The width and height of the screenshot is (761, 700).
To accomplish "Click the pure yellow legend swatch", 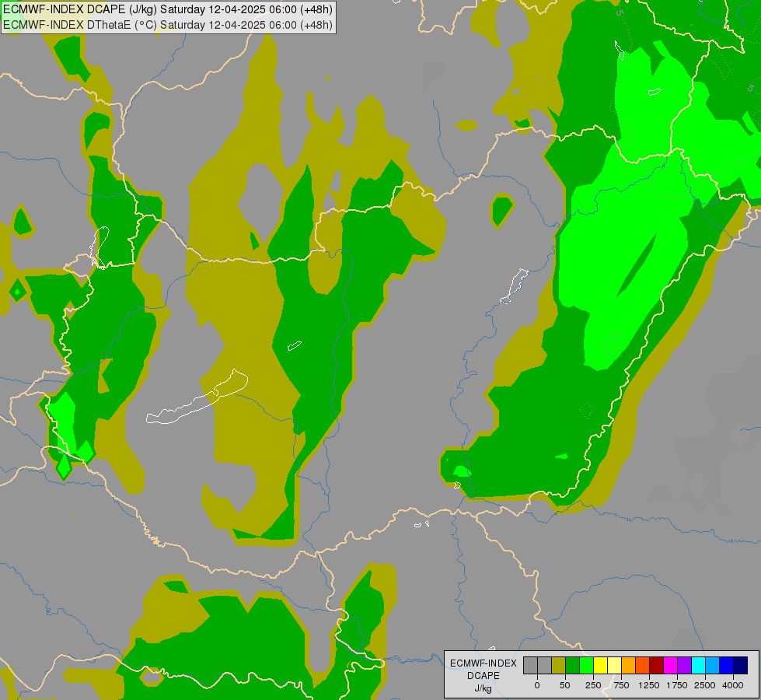I will pyautogui.click(x=600, y=665).
